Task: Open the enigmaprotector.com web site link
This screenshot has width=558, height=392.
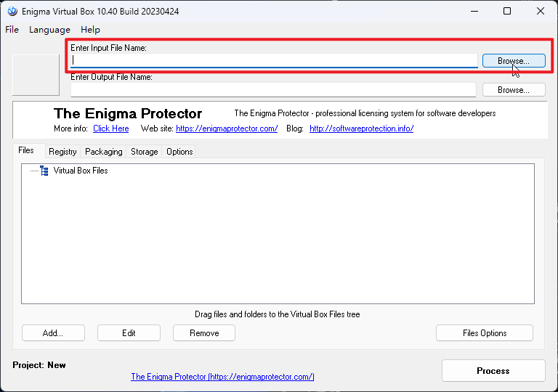Action: point(227,128)
